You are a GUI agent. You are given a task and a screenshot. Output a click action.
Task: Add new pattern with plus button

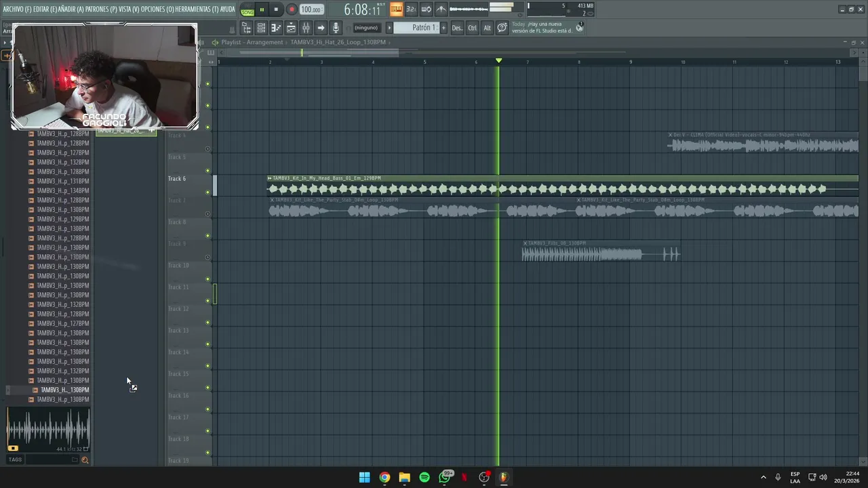(443, 28)
